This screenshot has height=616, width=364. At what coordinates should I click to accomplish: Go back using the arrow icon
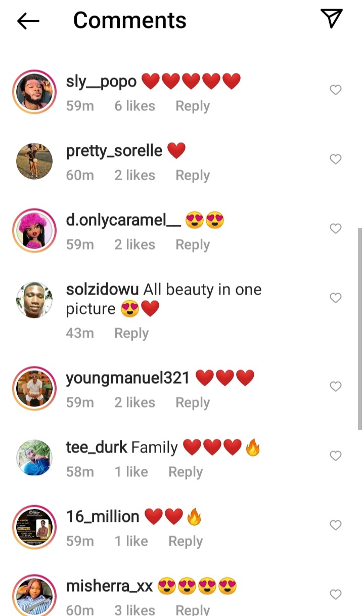pos(28,21)
